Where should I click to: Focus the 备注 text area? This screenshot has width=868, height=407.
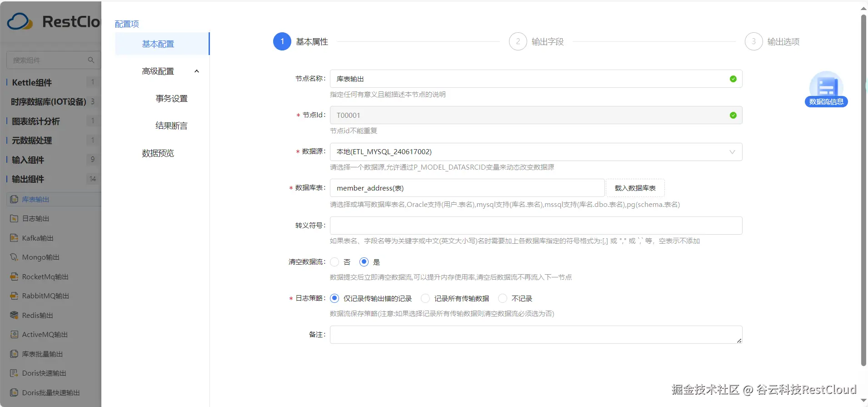(x=536, y=335)
